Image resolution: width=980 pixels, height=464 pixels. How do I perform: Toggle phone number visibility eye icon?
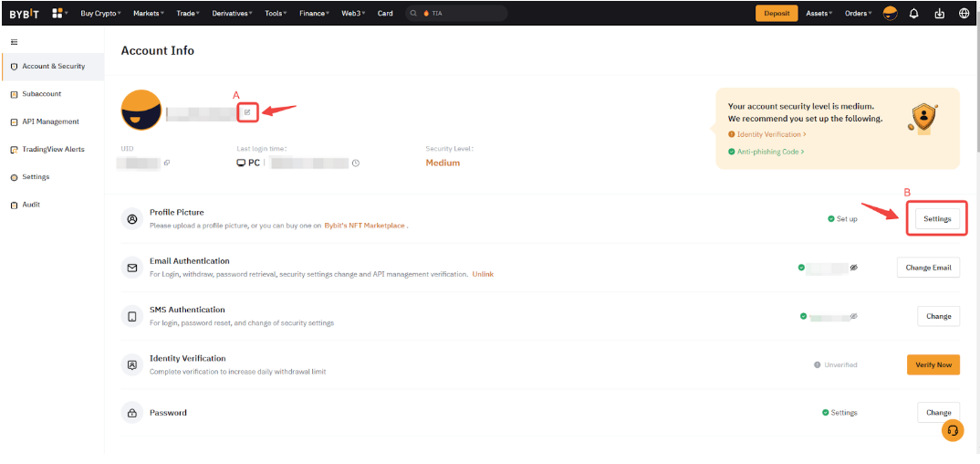[x=854, y=316]
